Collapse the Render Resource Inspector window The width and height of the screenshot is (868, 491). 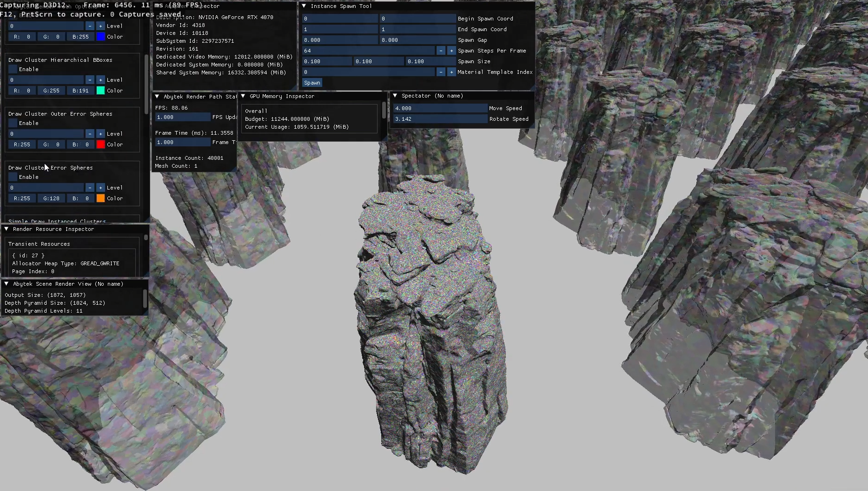(x=7, y=229)
